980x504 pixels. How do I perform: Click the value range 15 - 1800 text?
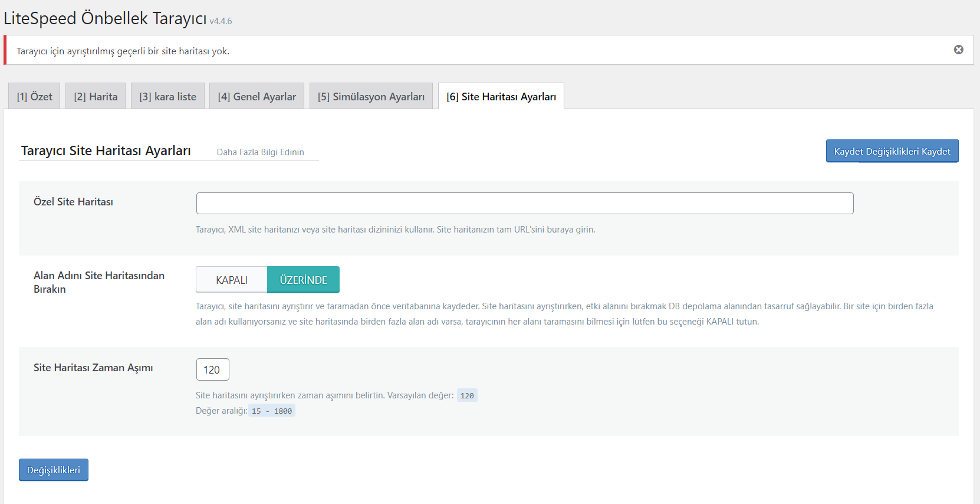272,411
